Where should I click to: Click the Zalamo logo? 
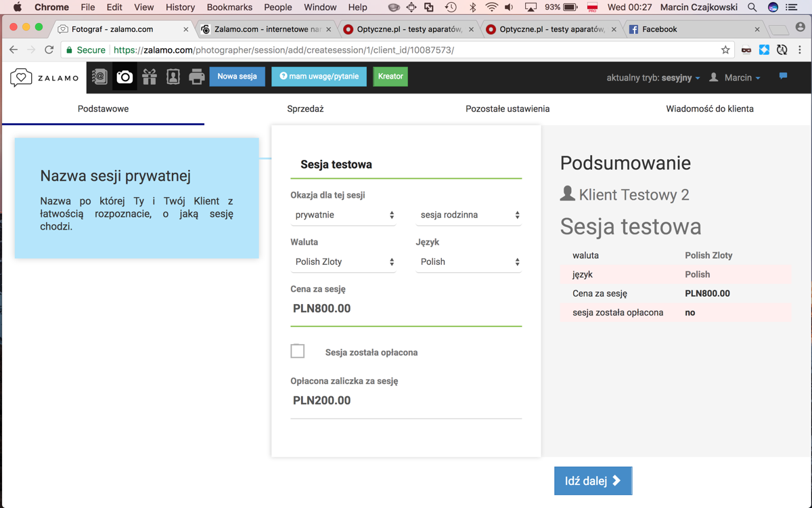tap(45, 77)
